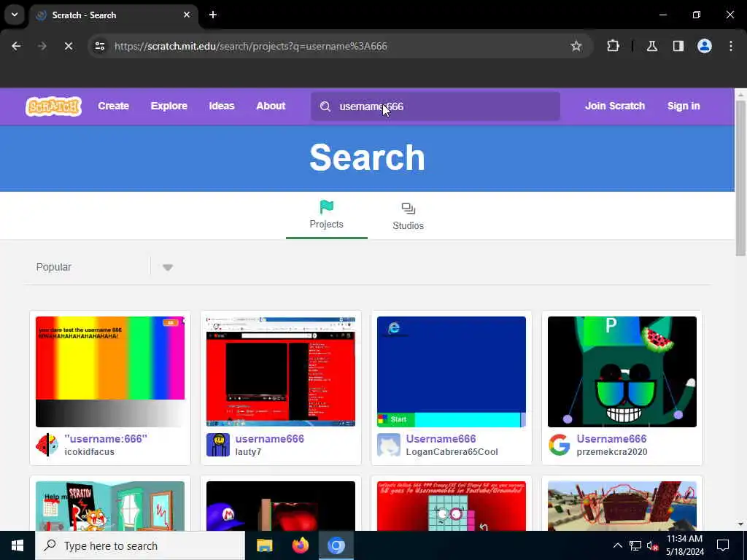Open Chrome three-dot menu
The height and width of the screenshot is (560, 747).
[731, 46]
